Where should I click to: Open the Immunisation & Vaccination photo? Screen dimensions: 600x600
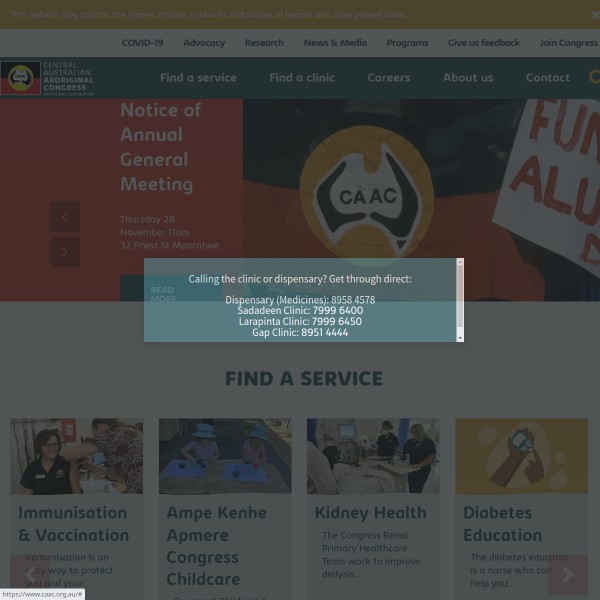point(76,456)
